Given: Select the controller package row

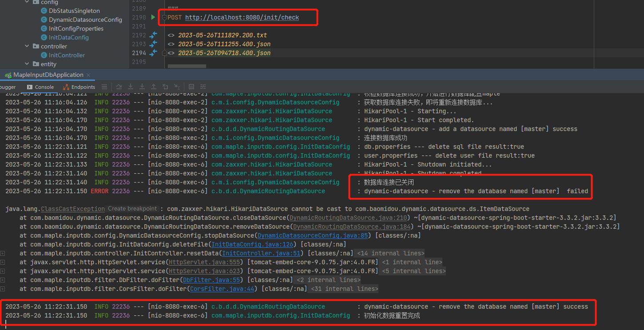Looking at the screenshot, I should pyautogui.click(x=64, y=46).
